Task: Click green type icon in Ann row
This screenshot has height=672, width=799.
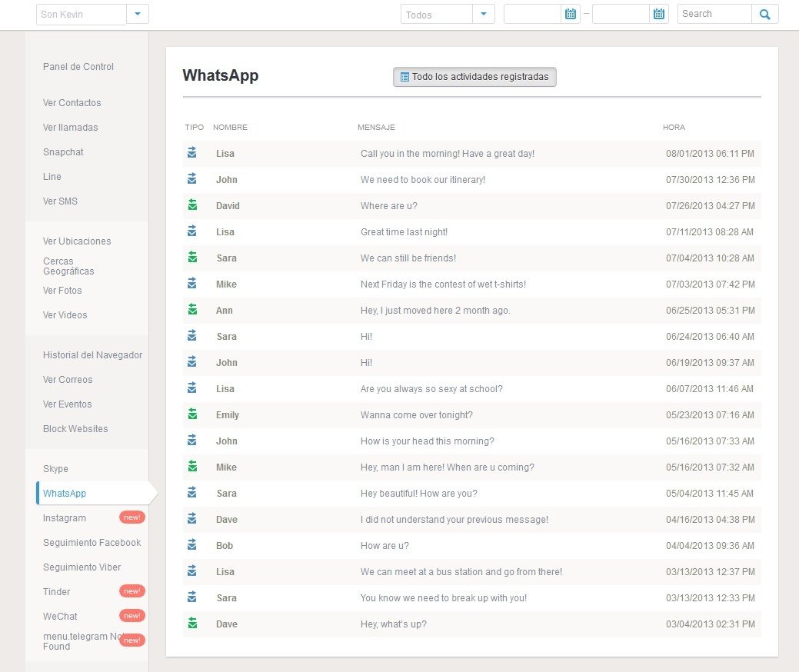Action: click(192, 309)
